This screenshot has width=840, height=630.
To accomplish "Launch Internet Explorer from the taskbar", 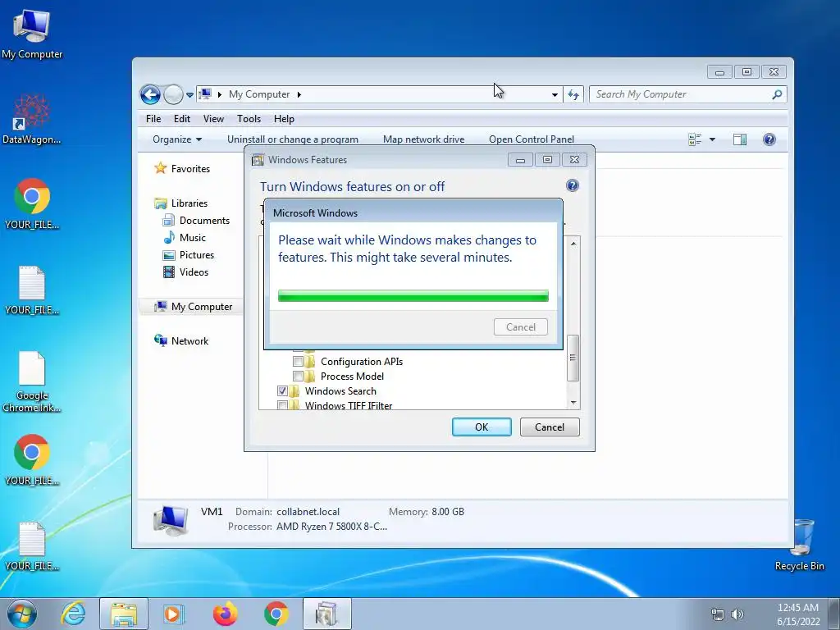I will [x=73, y=614].
